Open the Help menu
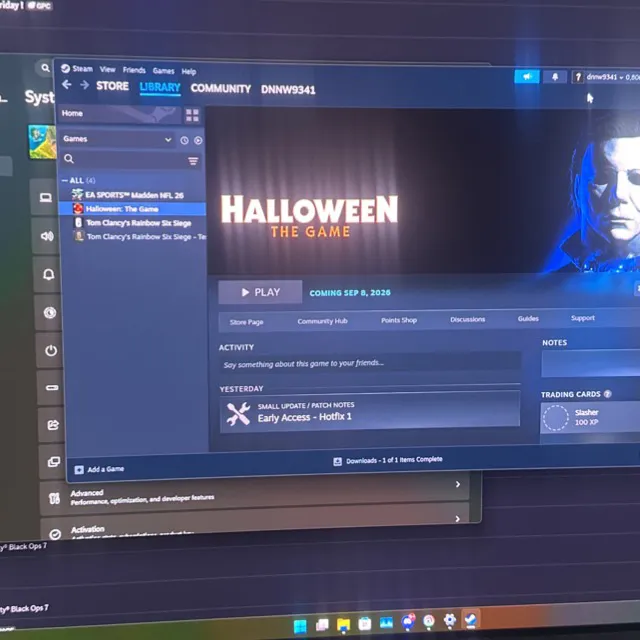The width and height of the screenshot is (640, 640). click(189, 72)
